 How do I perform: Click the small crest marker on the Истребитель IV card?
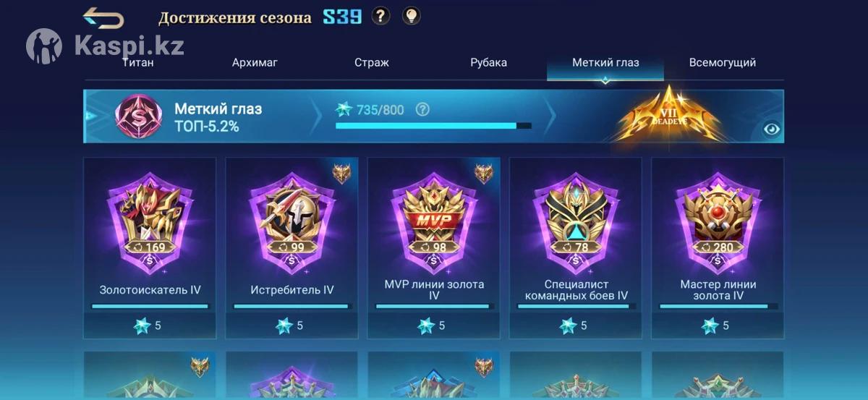[341, 174]
